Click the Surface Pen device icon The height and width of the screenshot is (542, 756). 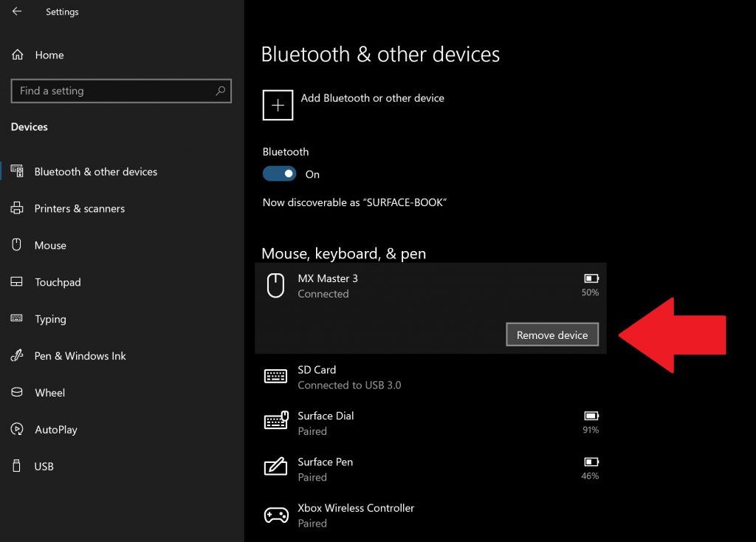(275, 466)
